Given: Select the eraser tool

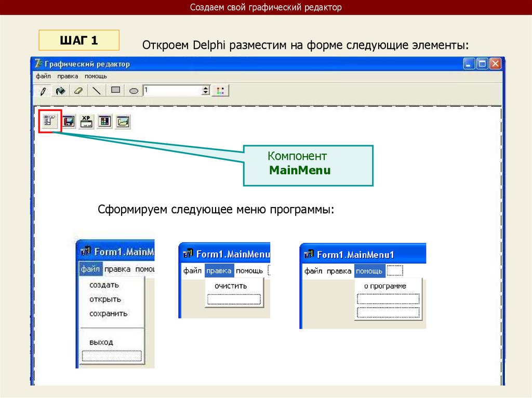Looking at the screenshot, I should click(78, 91).
